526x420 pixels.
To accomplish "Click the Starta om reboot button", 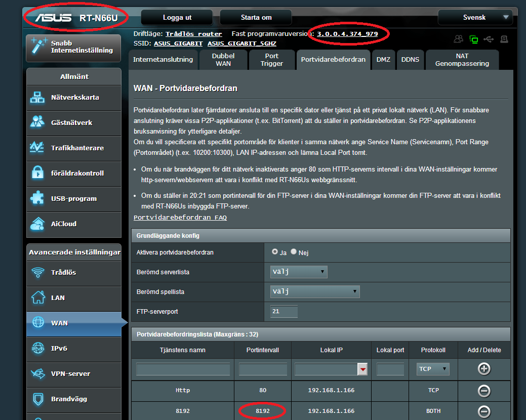I will click(x=256, y=17).
